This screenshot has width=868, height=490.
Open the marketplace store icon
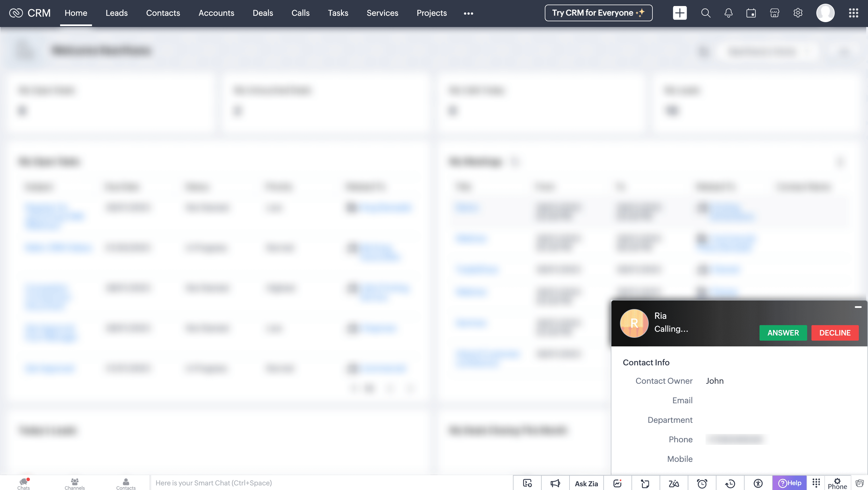774,13
